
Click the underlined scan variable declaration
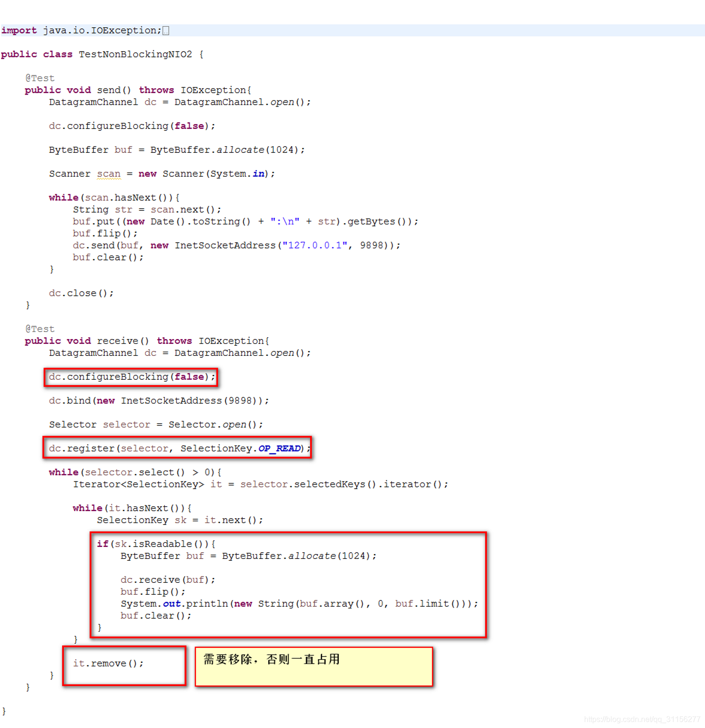[x=109, y=174]
